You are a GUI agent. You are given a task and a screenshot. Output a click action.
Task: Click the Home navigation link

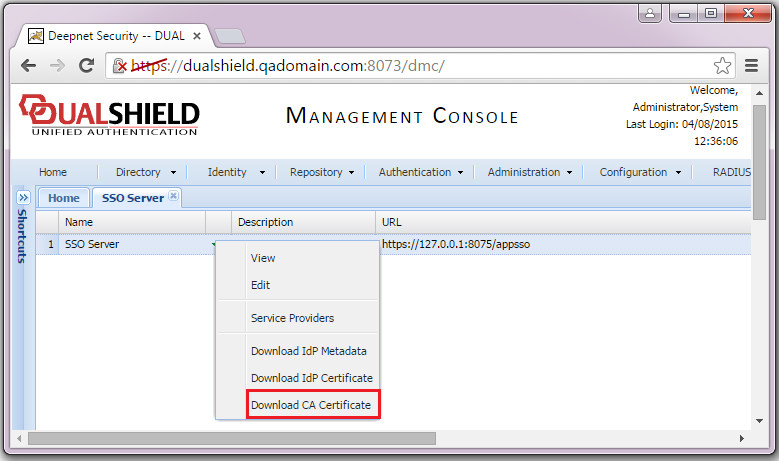(x=53, y=172)
